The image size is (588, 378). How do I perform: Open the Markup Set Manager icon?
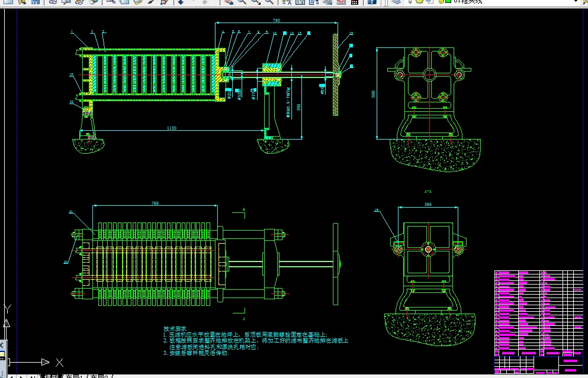pyautogui.click(x=341, y=2)
